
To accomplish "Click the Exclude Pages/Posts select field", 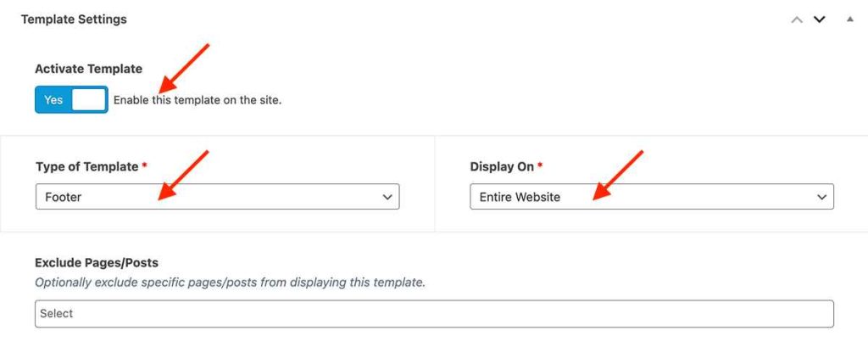I will (434, 313).
